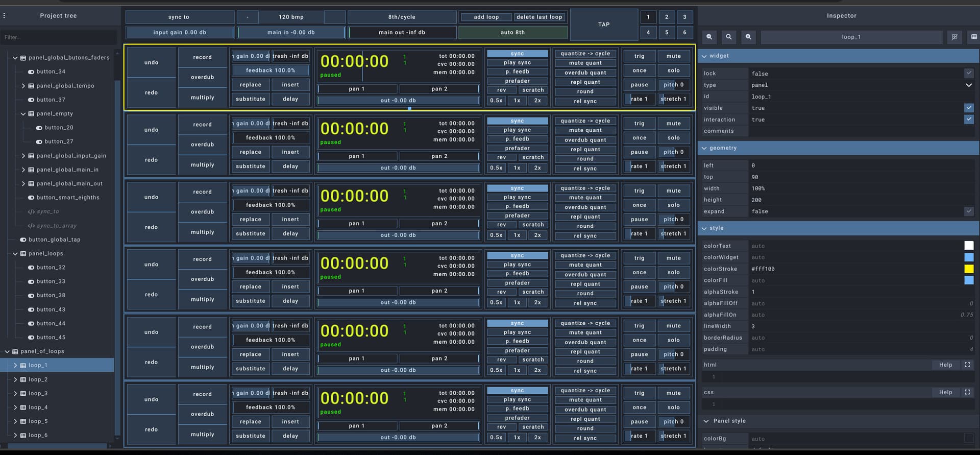Click the zoom reset magnifier in Inspector
The width and height of the screenshot is (980, 455).
(728, 37)
